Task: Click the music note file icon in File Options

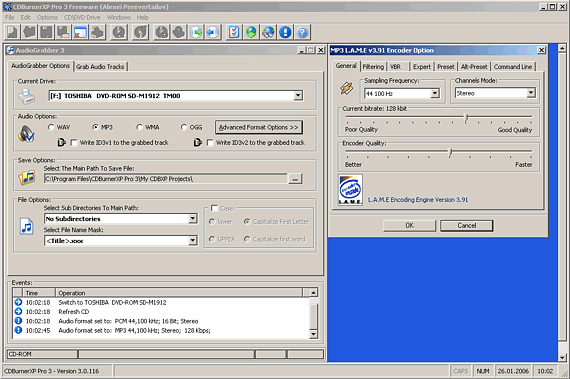Action: pos(27,226)
